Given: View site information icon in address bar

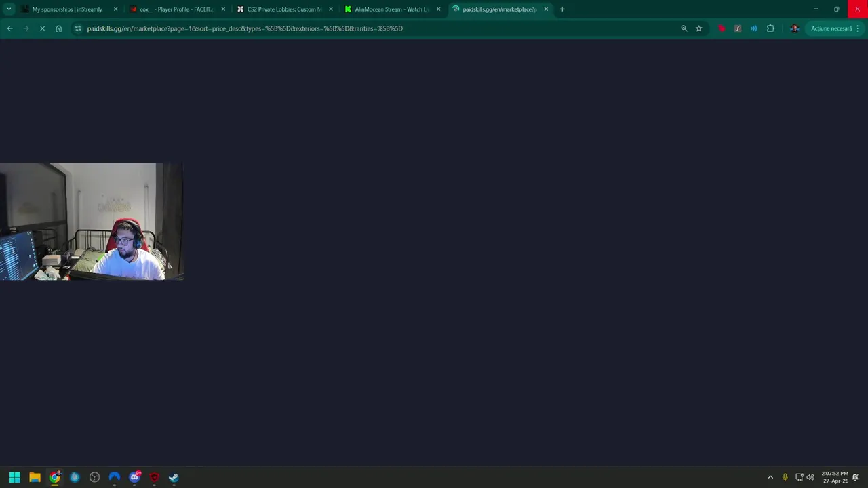Looking at the screenshot, I should (78, 28).
